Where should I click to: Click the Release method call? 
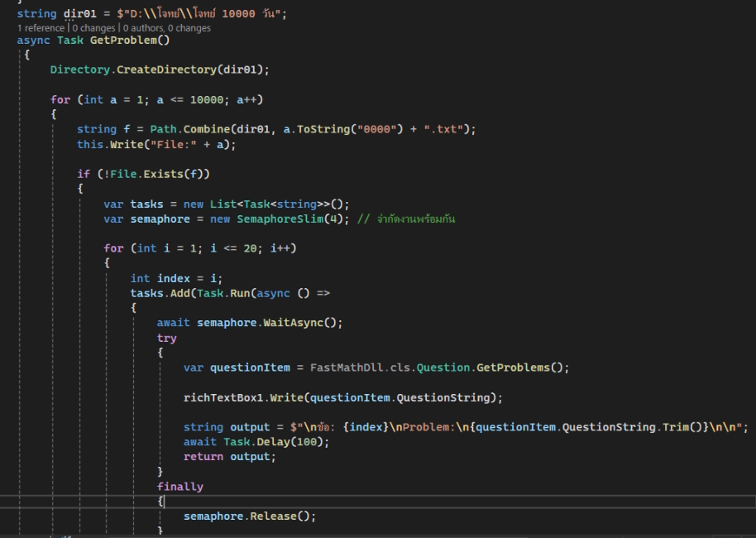pos(274,516)
